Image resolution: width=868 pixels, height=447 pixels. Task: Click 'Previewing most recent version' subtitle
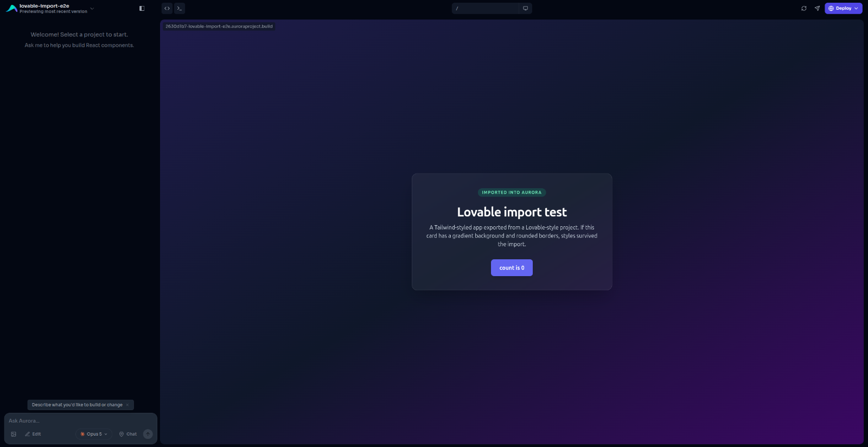pyautogui.click(x=53, y=11)
